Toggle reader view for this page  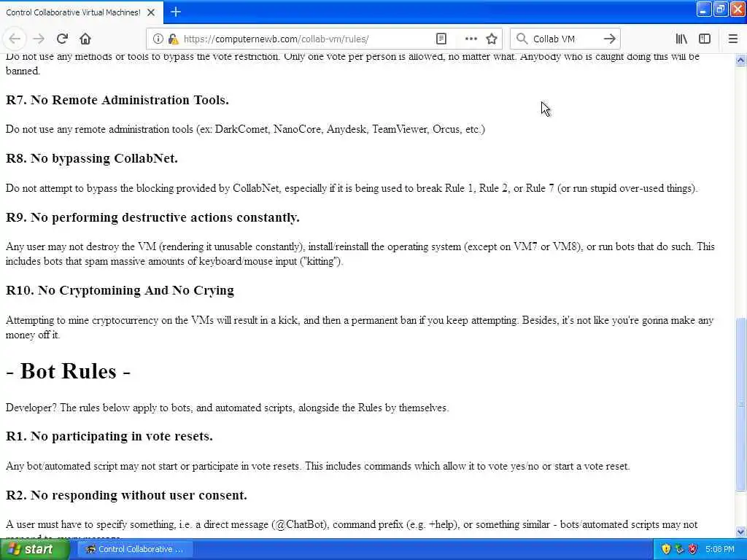[x=441, y=39]
